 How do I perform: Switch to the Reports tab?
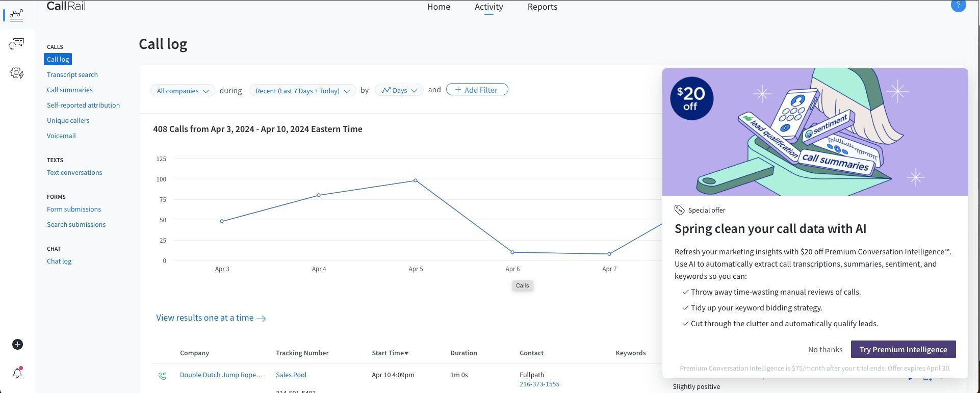(542, 7)
